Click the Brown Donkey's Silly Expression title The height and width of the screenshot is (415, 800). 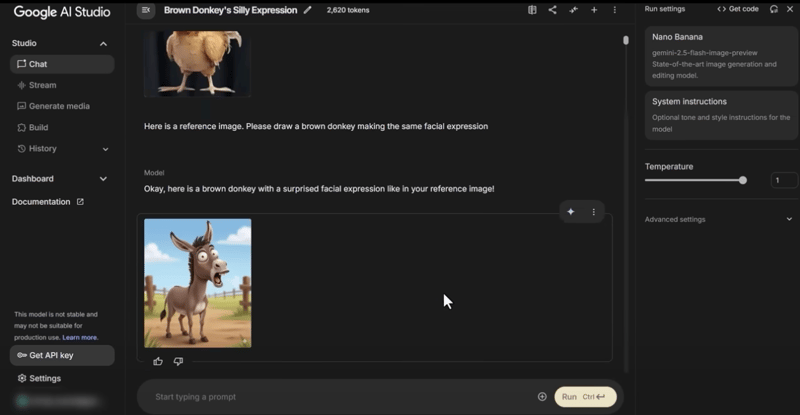230,10
